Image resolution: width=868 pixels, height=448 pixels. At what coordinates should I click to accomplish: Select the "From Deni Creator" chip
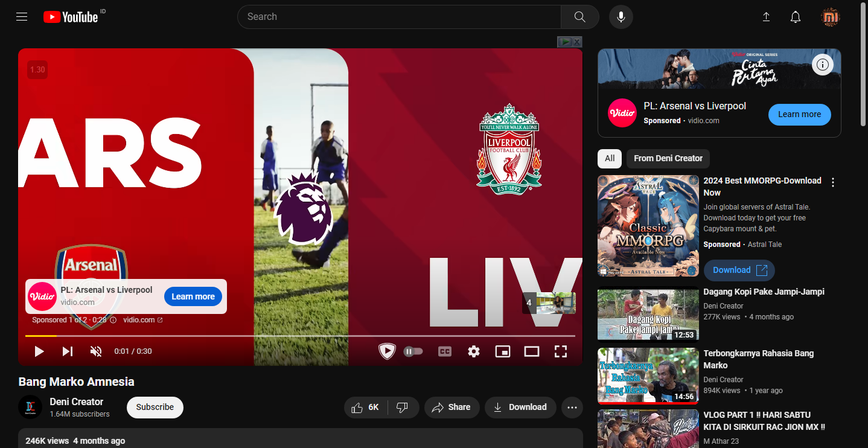pos(668,158)
